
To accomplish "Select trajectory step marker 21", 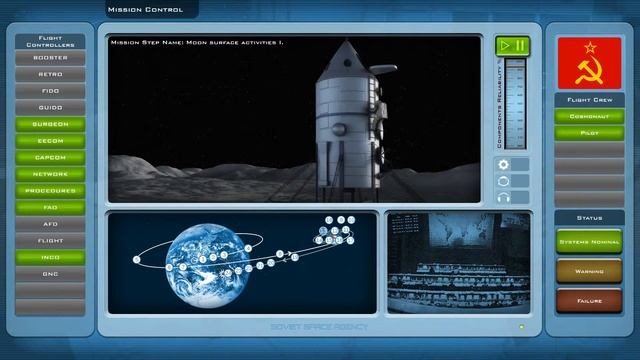I will point(260,265).
